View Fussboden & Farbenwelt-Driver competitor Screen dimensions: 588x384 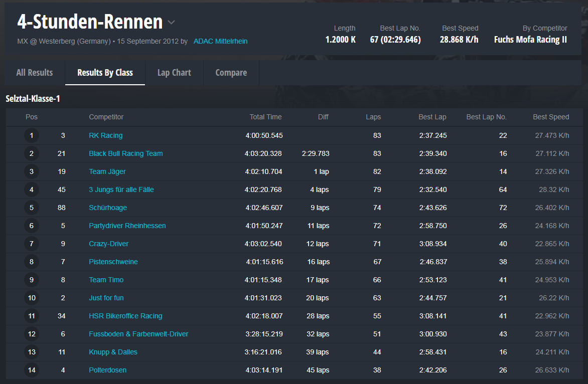pyautogui.click(x=138, y=334)
